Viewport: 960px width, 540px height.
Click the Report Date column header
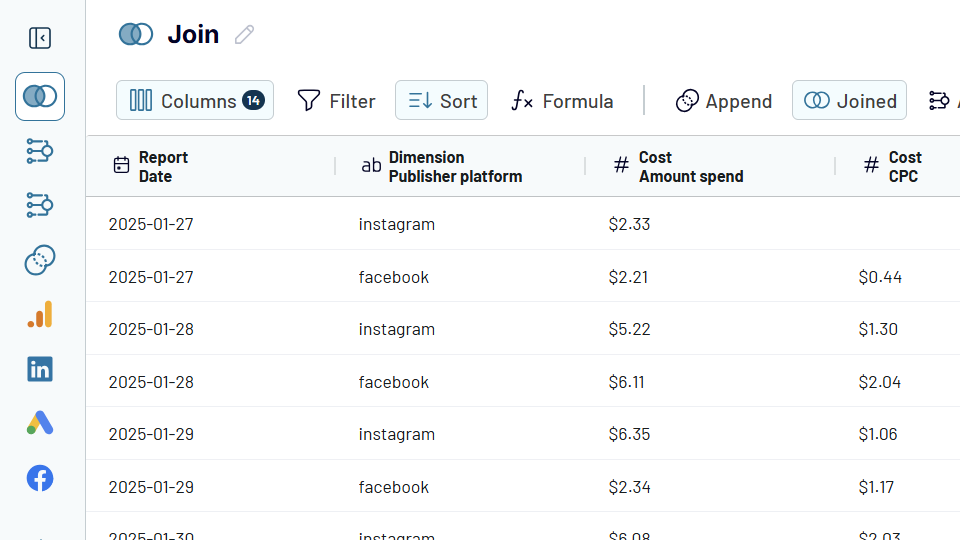[163, 167]
